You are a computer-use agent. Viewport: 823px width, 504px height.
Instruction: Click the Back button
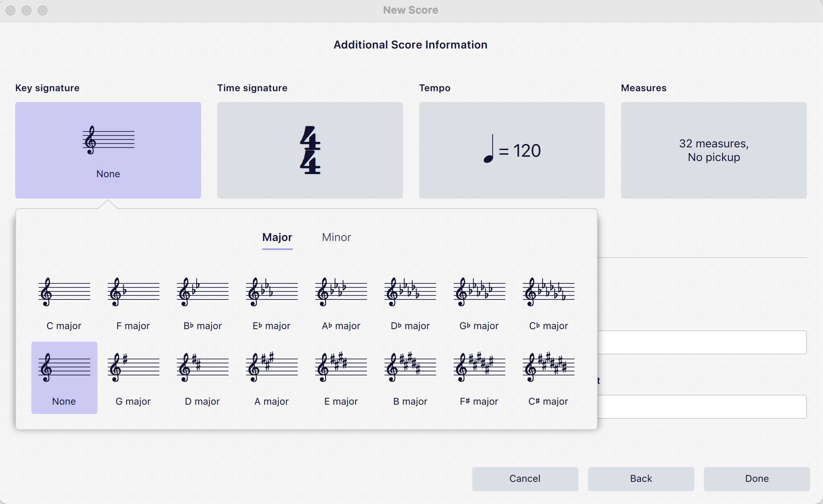click(x=640, y=479)
